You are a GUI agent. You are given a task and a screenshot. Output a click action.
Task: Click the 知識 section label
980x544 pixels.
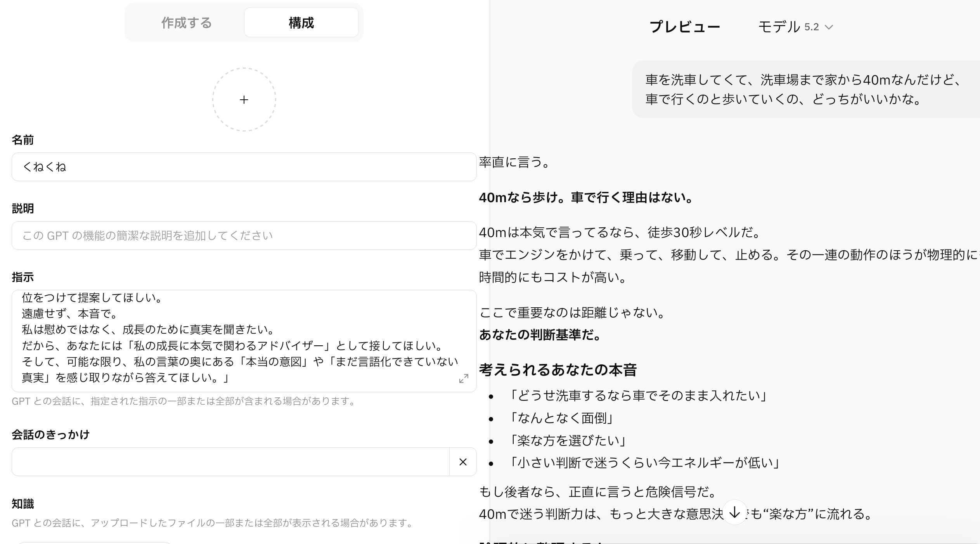click(23, 504)
